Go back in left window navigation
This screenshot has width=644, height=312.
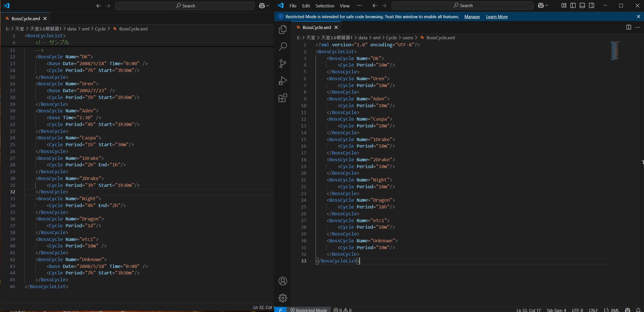pyautogui.click(x=99, y=6)
